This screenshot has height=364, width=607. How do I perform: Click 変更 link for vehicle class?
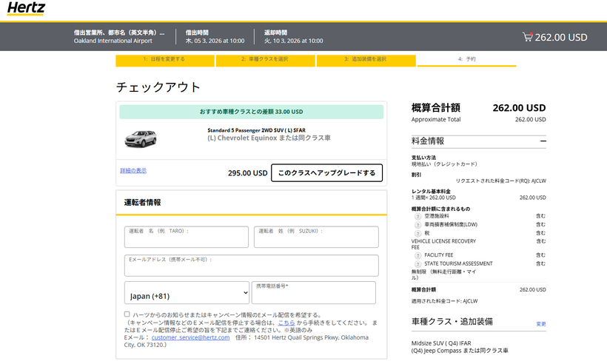click(x=540, y=324)
